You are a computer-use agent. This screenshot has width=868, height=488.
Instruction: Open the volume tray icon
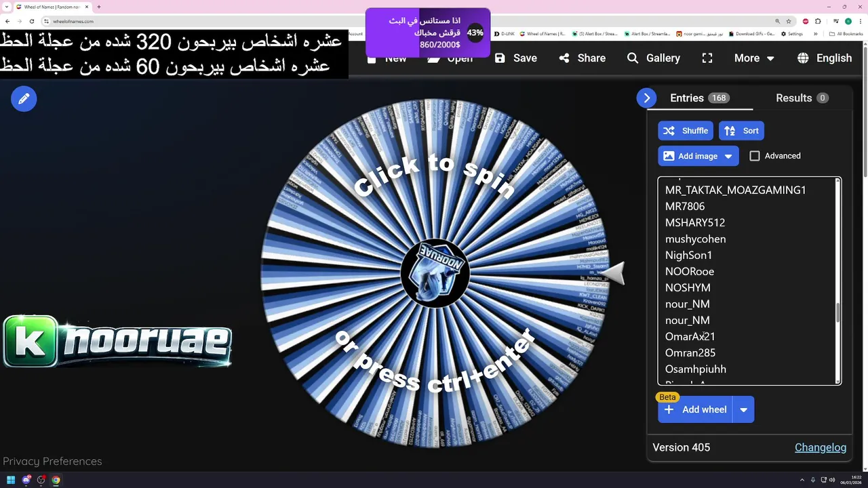(832, 480)
